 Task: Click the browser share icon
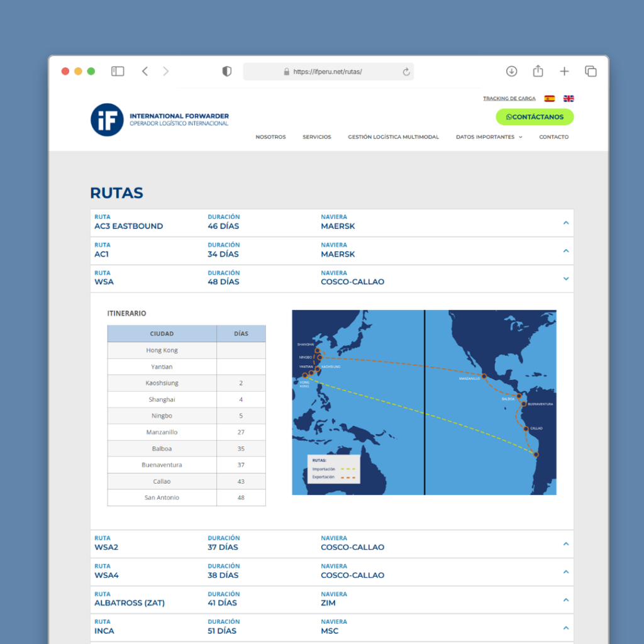(x=538, y=72)
